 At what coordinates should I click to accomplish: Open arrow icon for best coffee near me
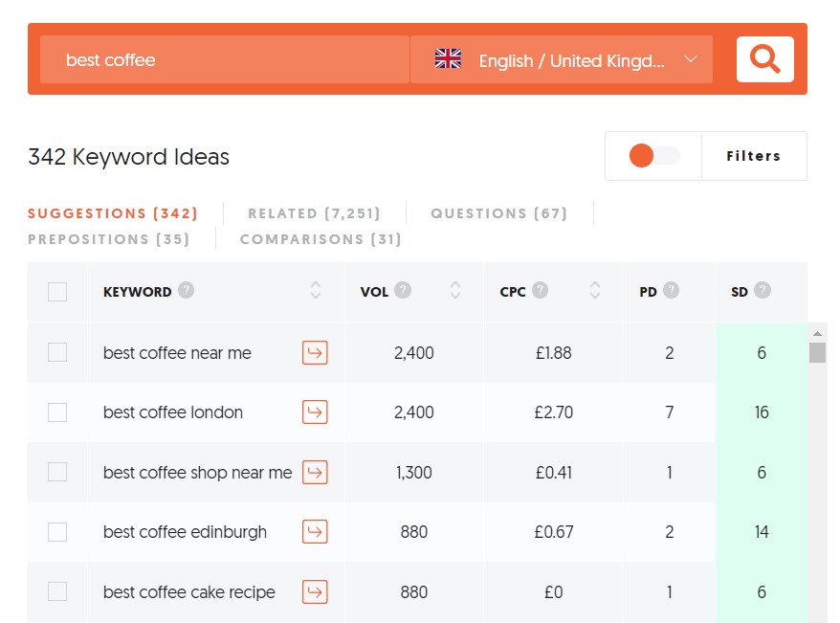tap(315, 352)
